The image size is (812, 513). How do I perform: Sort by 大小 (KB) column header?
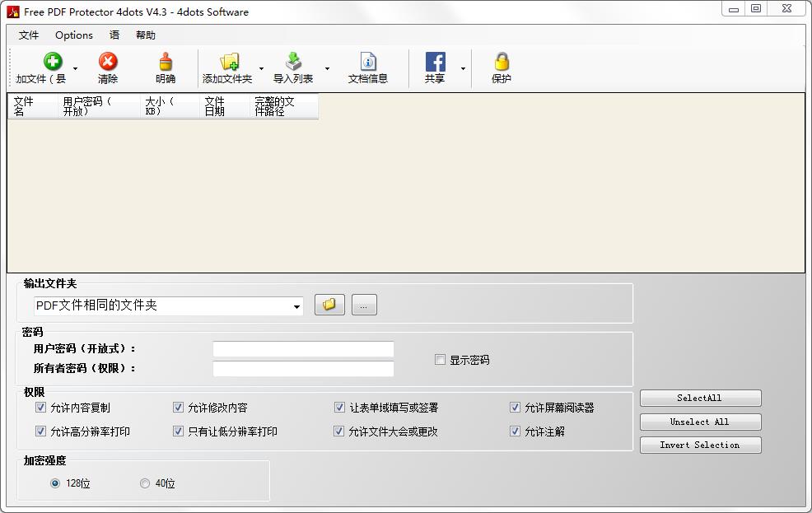tap(170, 106)
